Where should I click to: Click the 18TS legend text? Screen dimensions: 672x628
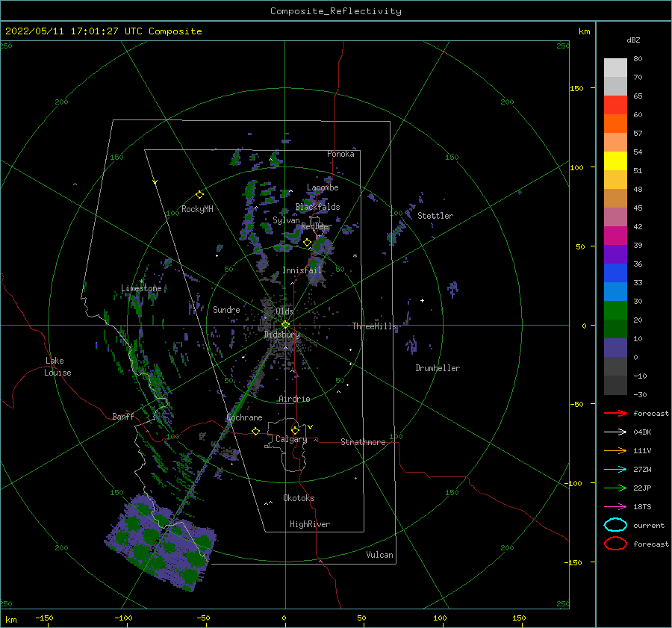[x=642, y=507]
